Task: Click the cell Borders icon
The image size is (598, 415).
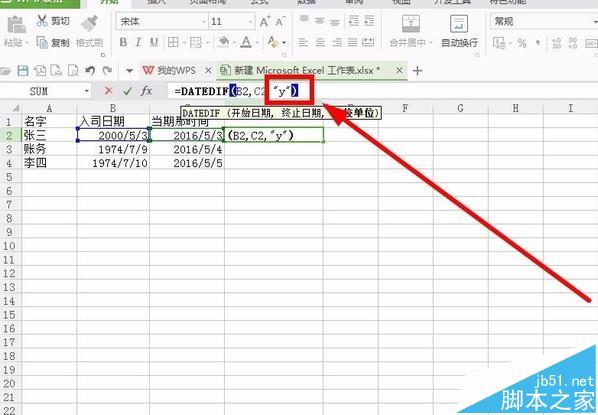Action: click(x=173, y=42)
